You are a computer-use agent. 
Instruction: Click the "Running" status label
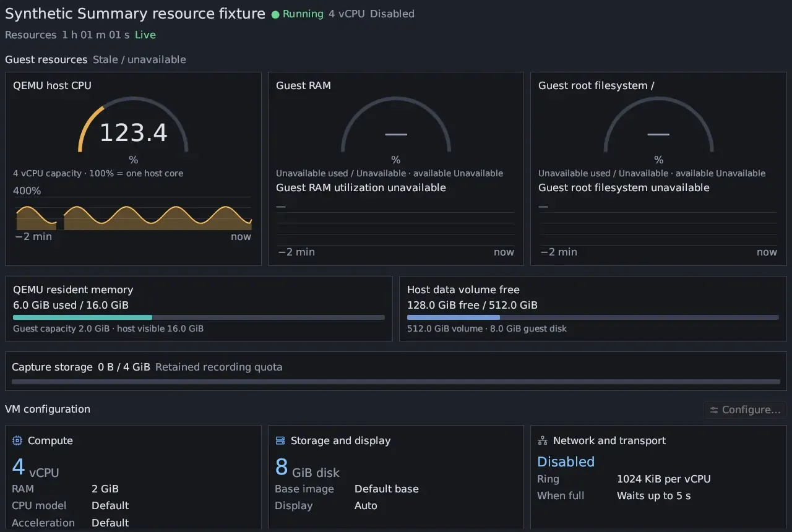(x=303, y=14)
